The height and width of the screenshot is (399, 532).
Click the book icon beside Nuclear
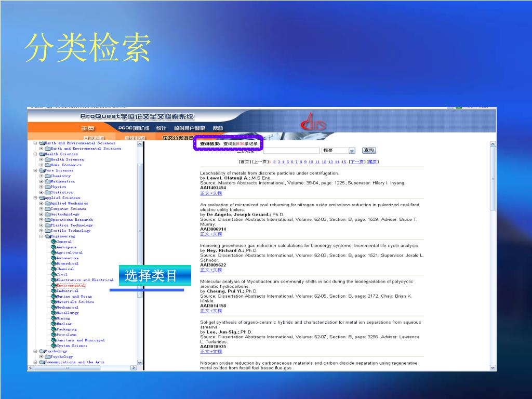pyautogui.click(x=54, y=324)
